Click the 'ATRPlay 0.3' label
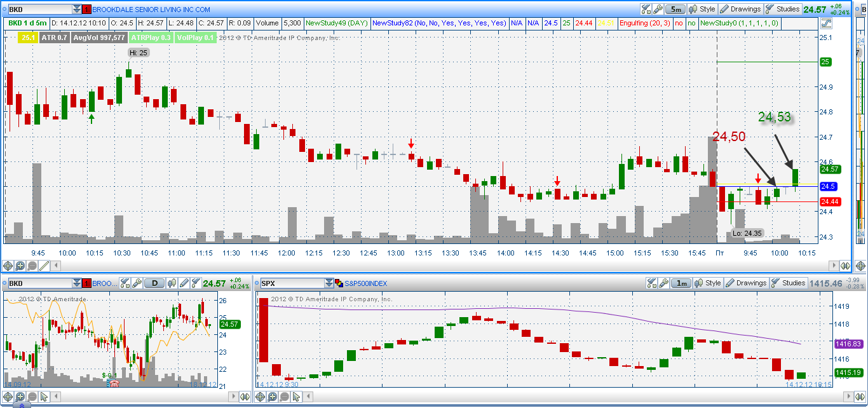 point(151,37)
